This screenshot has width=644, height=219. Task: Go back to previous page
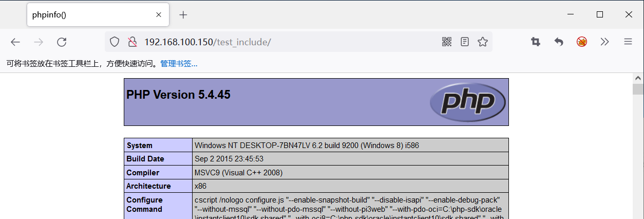15,42
